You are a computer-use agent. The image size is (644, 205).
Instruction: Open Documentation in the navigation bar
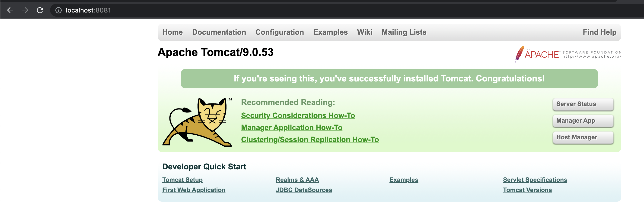click(219, 32)
